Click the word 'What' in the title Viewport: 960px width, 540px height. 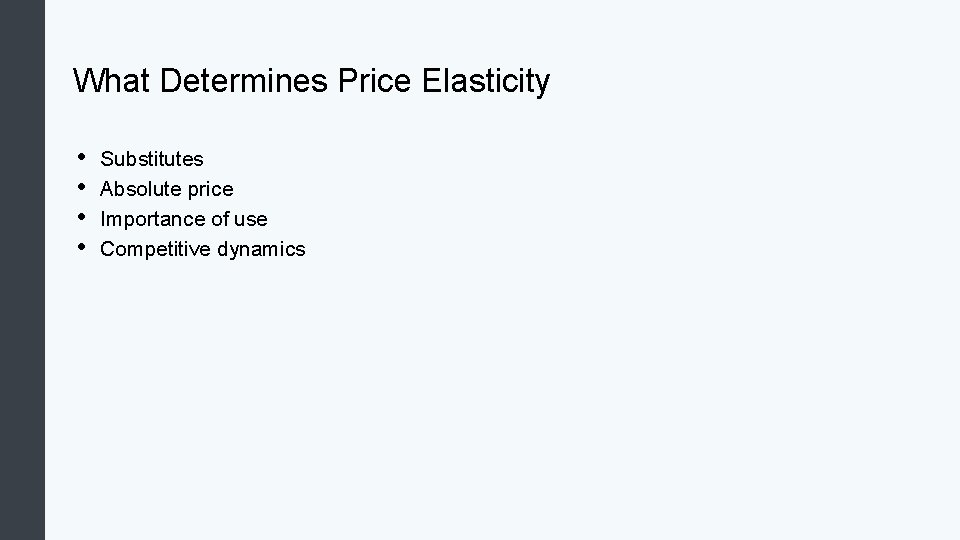point(111,80)
